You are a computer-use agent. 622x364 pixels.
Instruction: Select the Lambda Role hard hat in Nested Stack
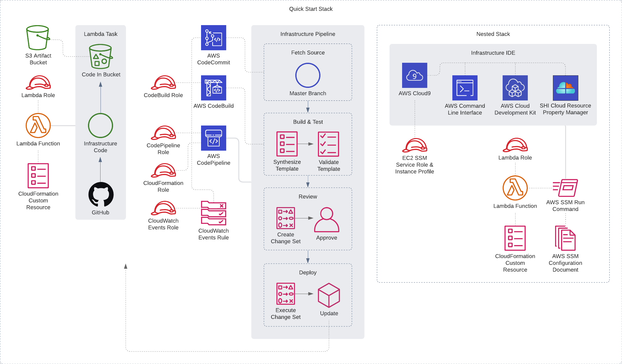(515, 145)
